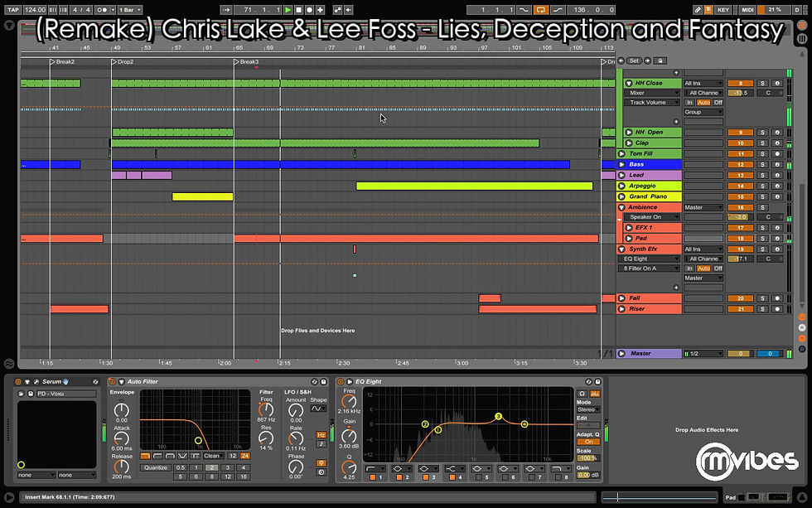Open the Track Volume automation chooser

tap(652, 103)
